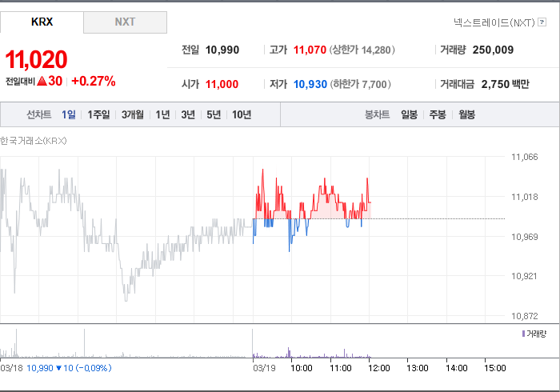Click the low price 10,930

coord(310,84)
